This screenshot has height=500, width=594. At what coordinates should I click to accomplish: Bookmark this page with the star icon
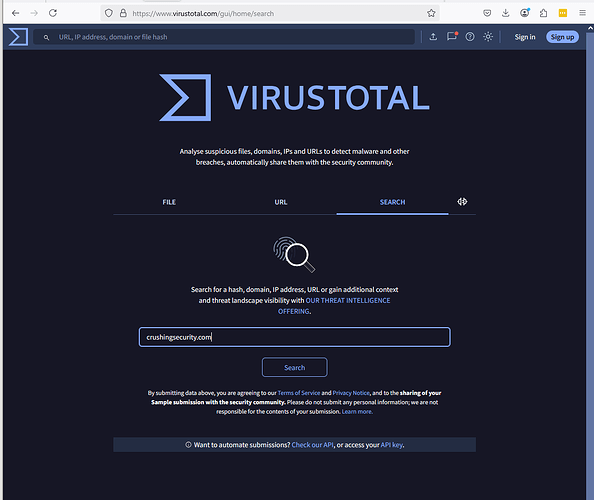pyautogui.click(x=431, y=13)
